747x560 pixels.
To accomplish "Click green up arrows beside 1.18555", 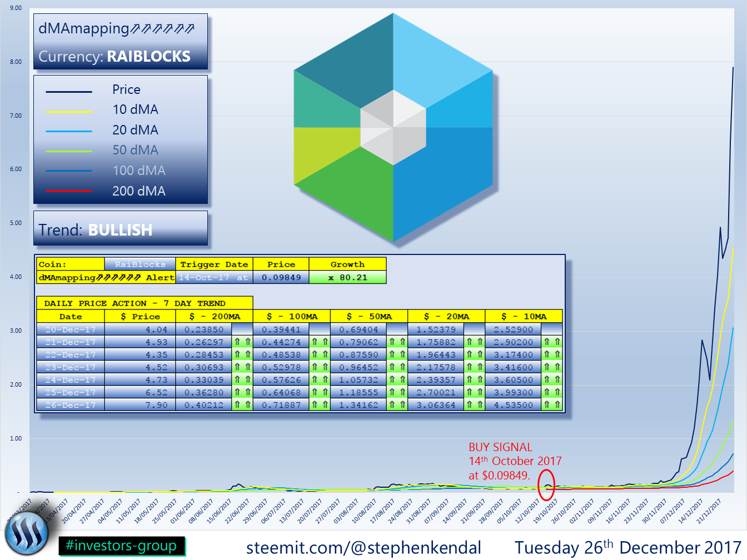I will coord(397,392).
